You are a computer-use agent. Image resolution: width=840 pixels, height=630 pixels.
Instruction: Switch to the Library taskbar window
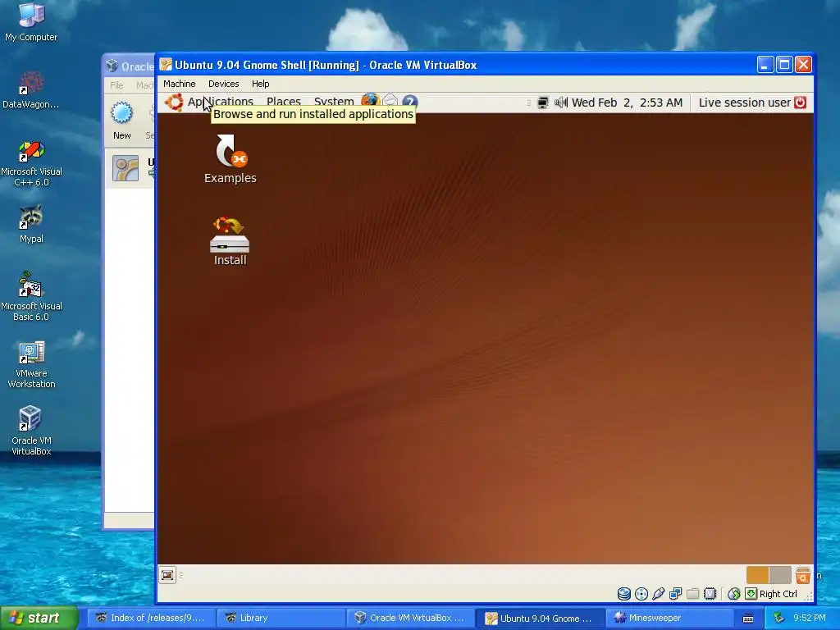tap(281, 619)
